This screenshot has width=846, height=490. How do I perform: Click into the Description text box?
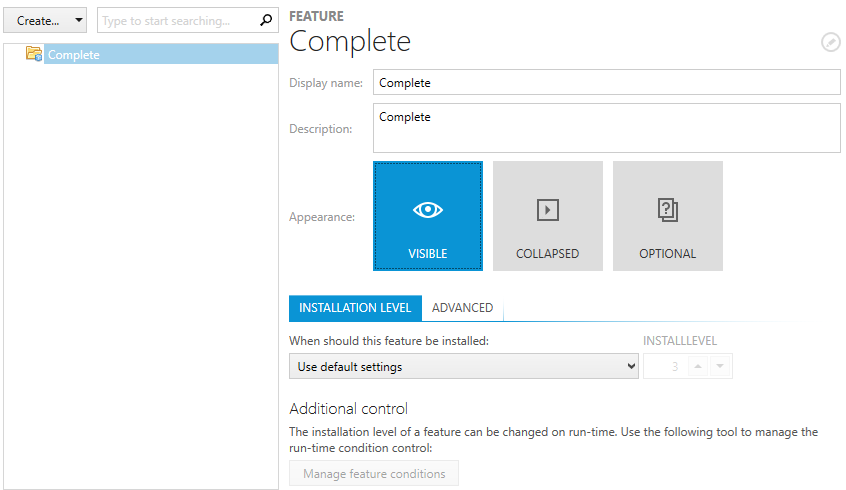(x=606, y=128)
